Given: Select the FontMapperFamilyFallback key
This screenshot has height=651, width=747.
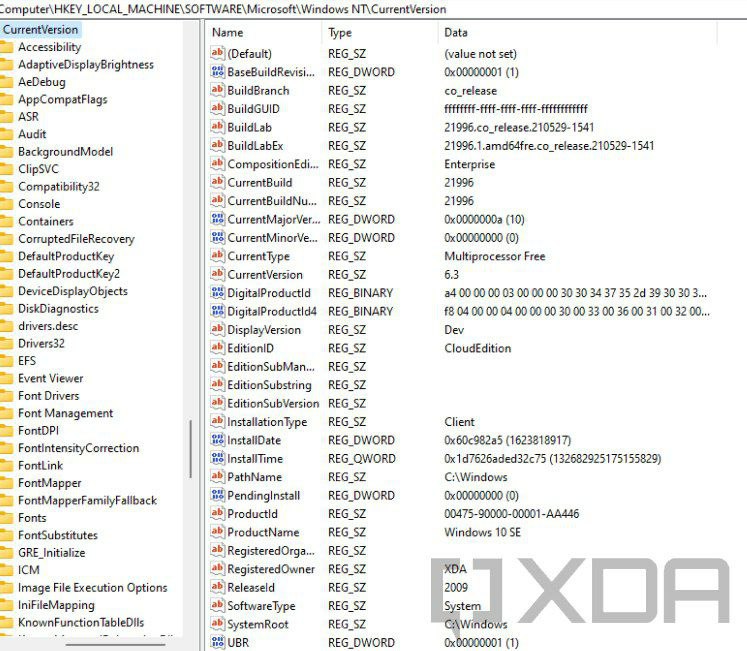Looking at the screenshot, I should [x=87, y=500].
